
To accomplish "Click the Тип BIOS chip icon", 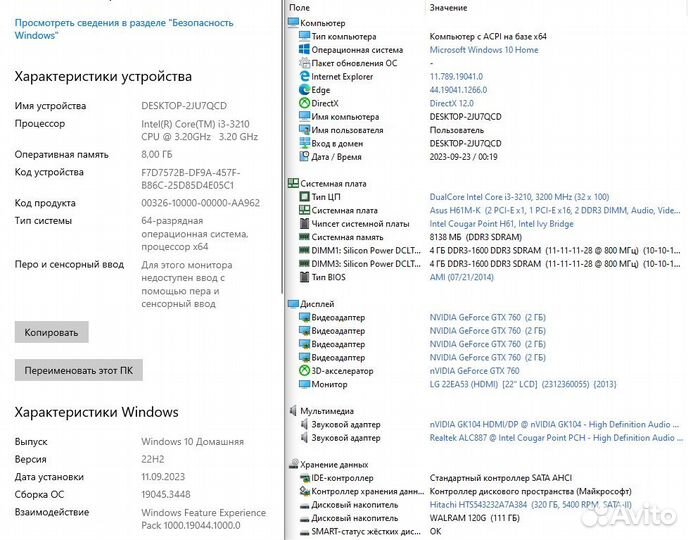I will tap(304, 277).
